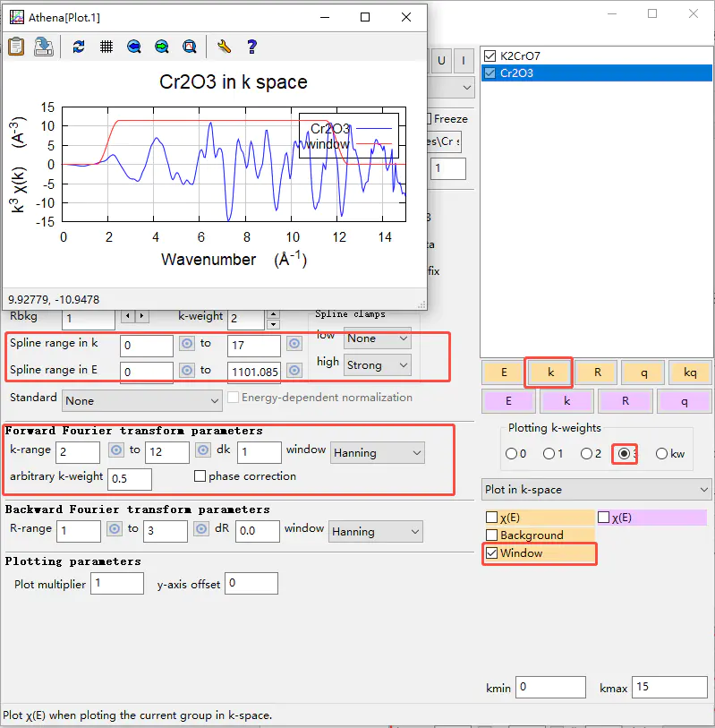
Task: Autoscale the plot with magnifier icon
Action: pyautogui.click(x=190, y=47)
